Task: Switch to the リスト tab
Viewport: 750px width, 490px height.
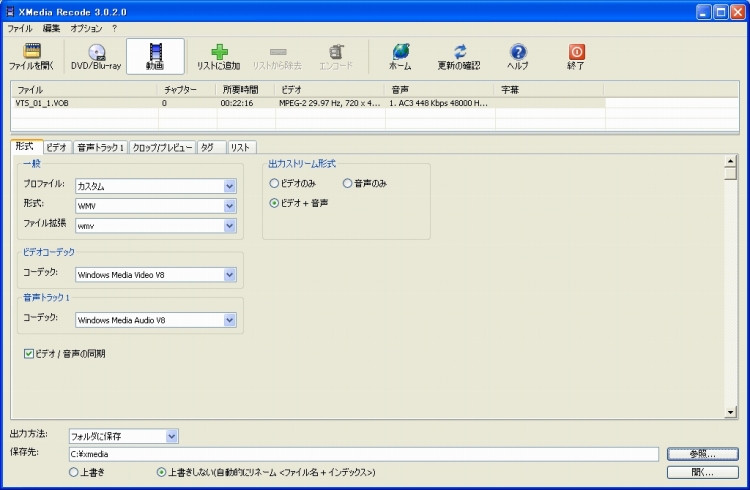Action: 242,147
